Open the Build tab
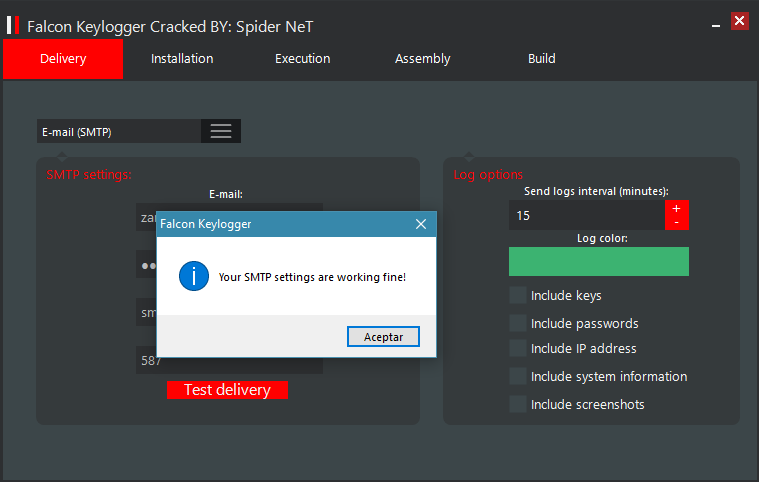759x482 pixels. (x=542, y=59)
